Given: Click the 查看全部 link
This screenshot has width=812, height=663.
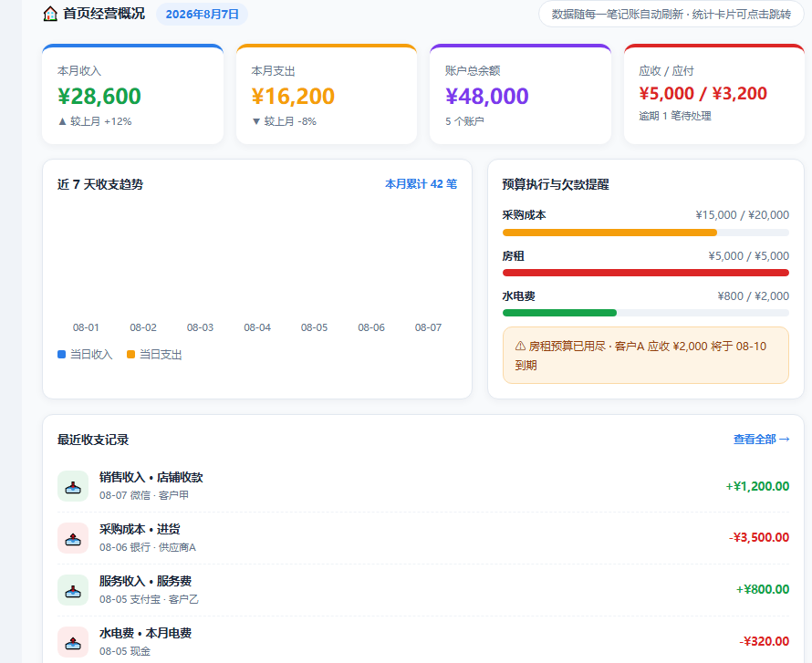Looking at the screenshot, I should click(761, 440).
